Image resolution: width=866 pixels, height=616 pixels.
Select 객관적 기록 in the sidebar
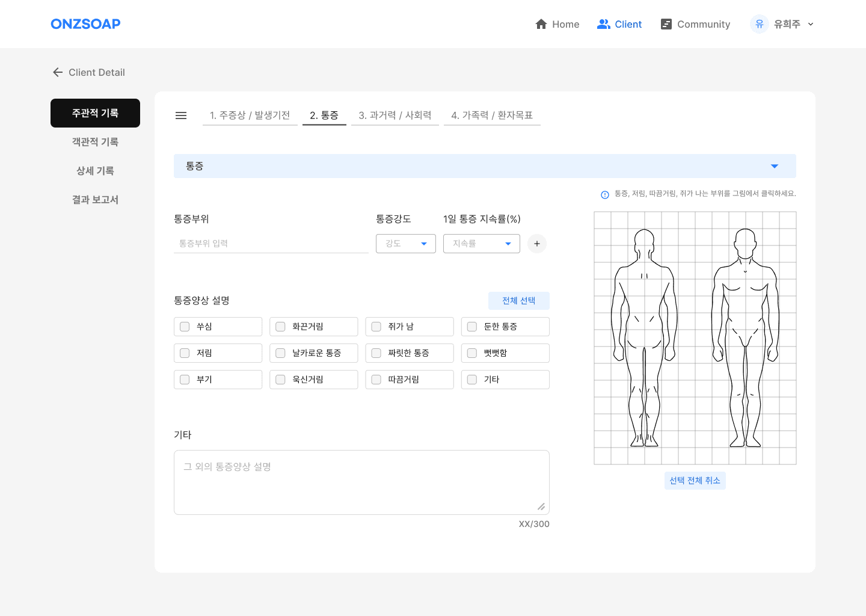95,142
